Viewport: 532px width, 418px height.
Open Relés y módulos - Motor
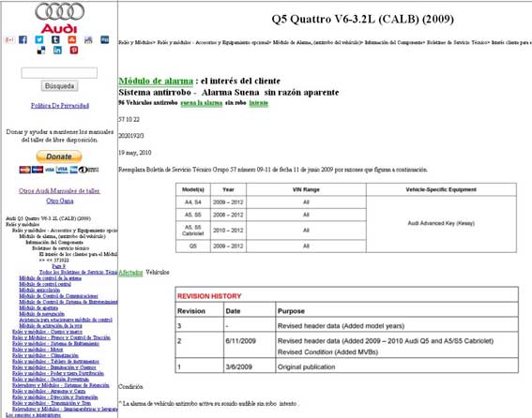[38, 350]
